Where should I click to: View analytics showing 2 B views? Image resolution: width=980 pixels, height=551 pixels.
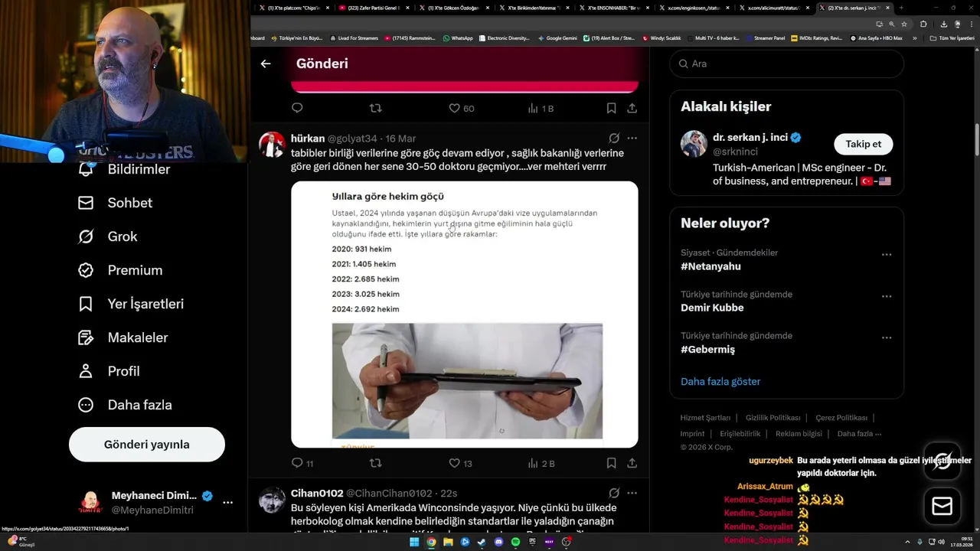541,463
